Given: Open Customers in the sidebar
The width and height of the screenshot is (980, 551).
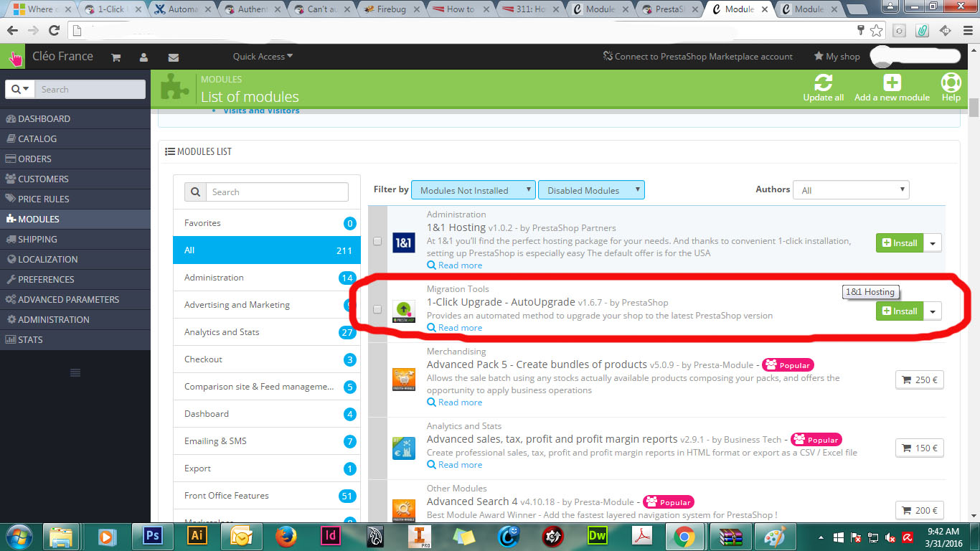Looking at the screenshot, I should 75,179.
